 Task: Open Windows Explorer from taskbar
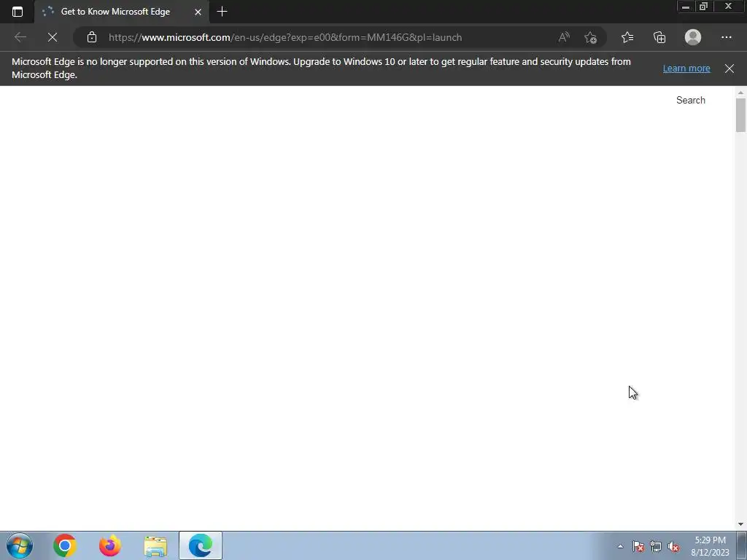[155, 545]
